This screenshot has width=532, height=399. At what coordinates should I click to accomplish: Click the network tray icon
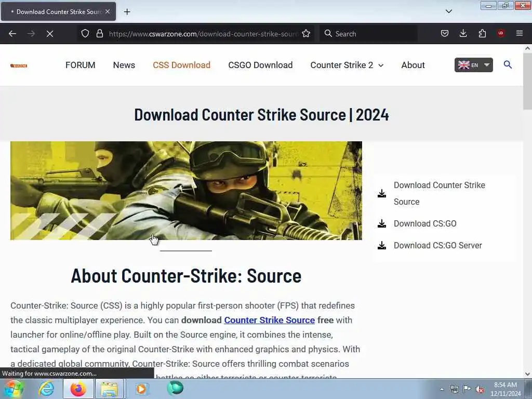click(x=454, y=389)
